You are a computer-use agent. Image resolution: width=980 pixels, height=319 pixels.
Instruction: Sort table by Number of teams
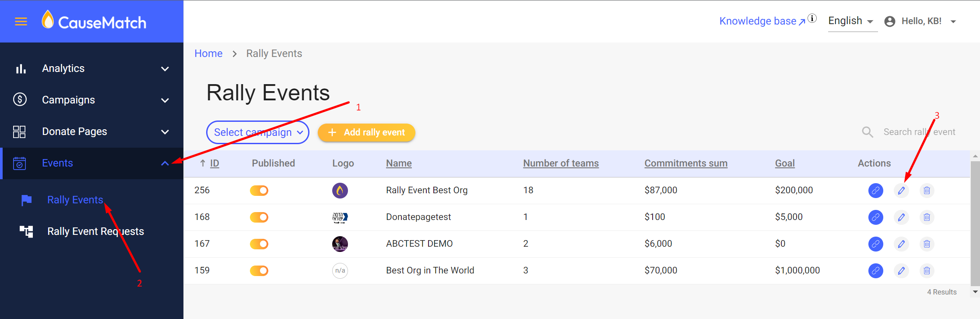click(561, 163)
